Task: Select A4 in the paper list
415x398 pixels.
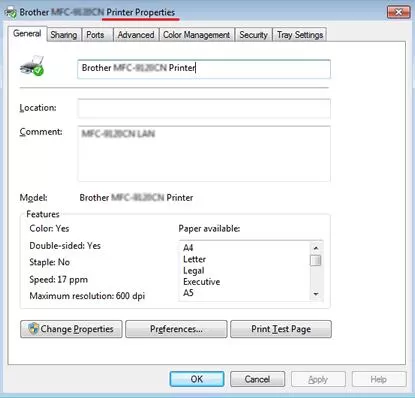Action: [188, 248]
